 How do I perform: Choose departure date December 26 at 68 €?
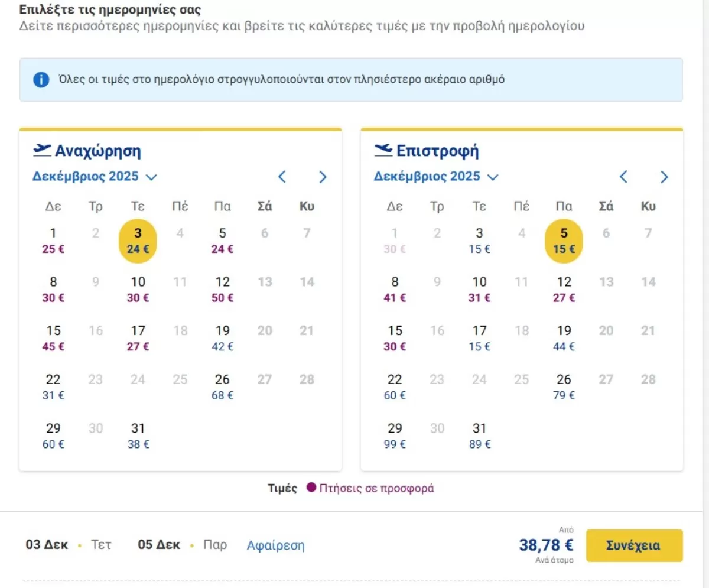coord(222,386)
